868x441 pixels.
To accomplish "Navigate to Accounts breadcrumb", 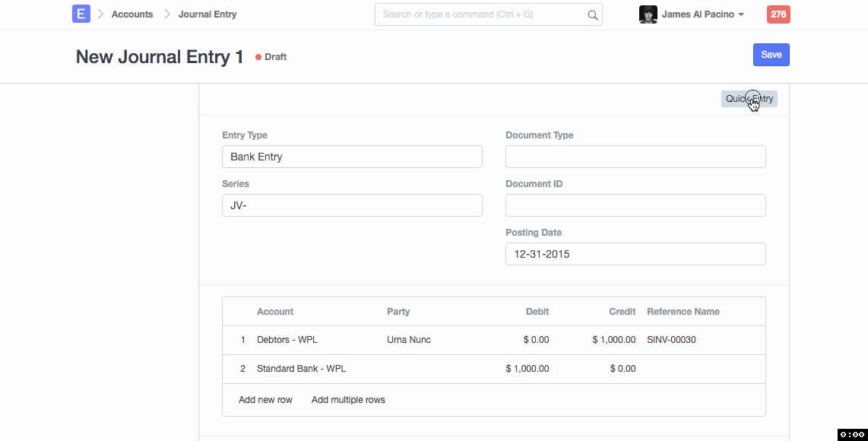I will pyautogui.click(x=132, y=14).
